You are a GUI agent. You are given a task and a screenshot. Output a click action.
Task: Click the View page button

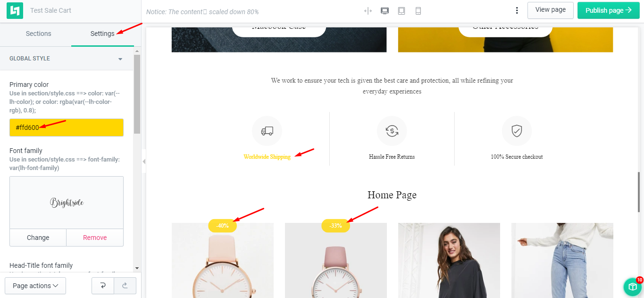(550, 10)
